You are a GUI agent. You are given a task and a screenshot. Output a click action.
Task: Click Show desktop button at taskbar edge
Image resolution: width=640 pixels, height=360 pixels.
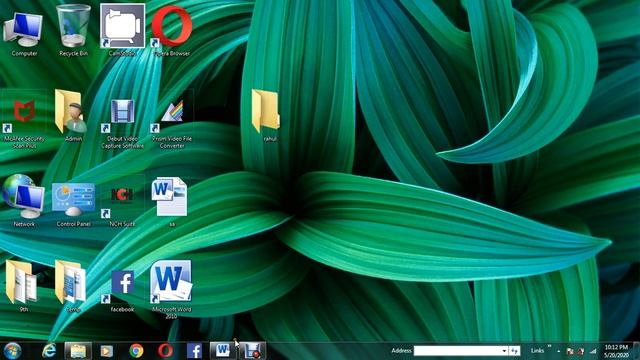pyautogui.click(x=637, y=351)
